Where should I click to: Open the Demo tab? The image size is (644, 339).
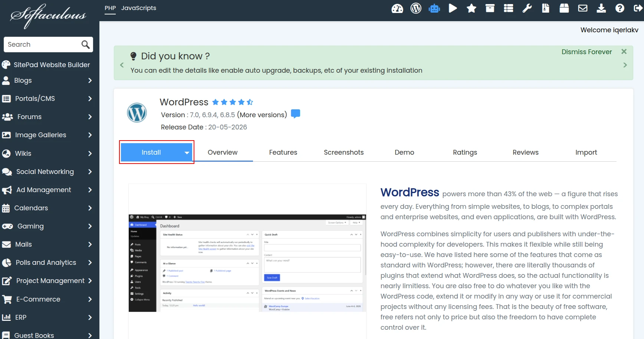tap(404, 152)
